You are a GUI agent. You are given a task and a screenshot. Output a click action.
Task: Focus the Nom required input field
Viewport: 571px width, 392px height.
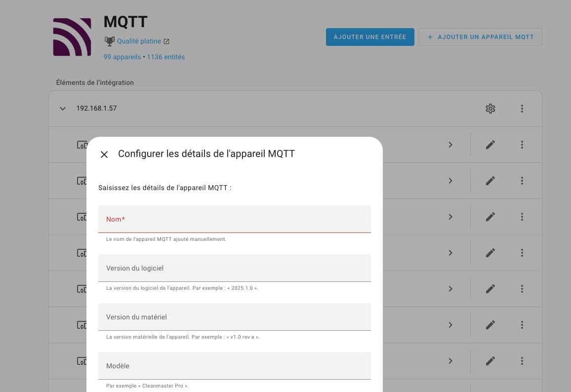(x=235, y=219)
